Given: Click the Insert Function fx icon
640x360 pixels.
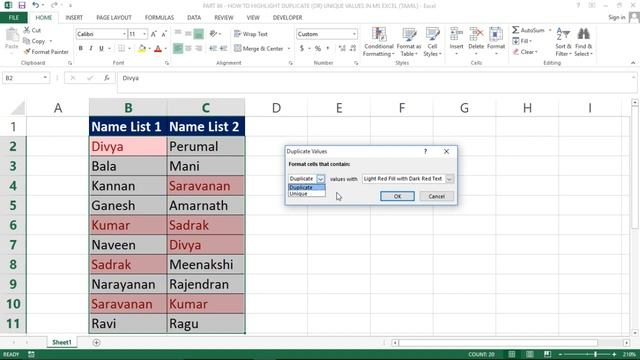Looking at the screenshot, I should click(107, 78).
